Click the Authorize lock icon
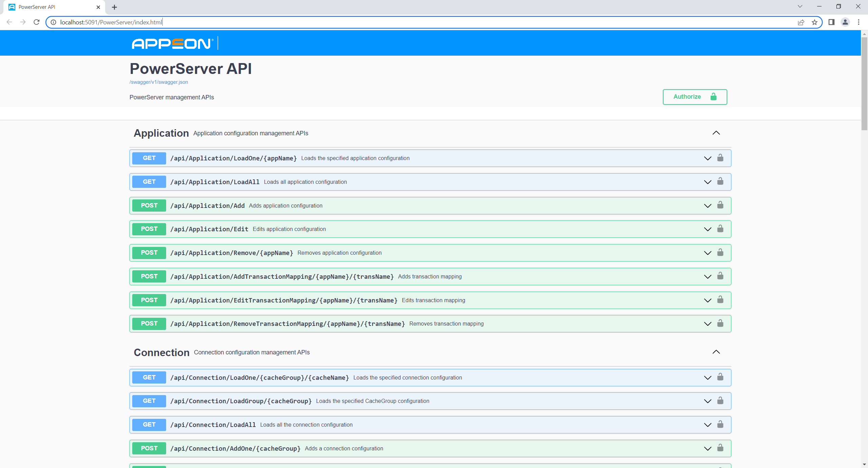 (x=714, y=96)
